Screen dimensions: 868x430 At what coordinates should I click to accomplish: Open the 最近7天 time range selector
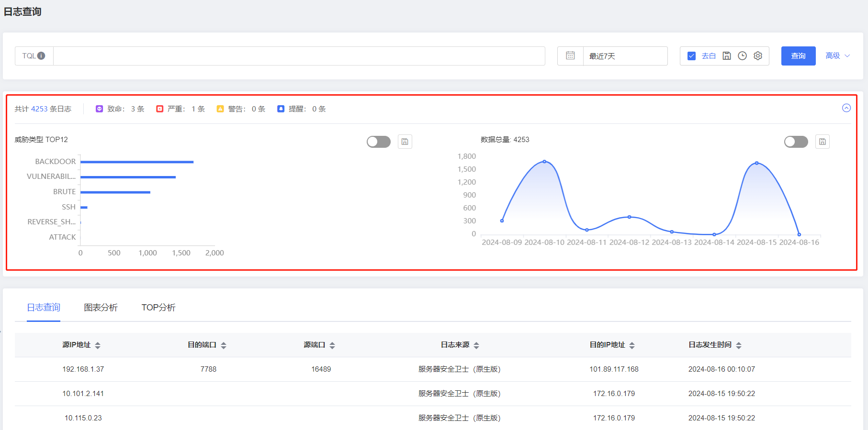(625, 56)
